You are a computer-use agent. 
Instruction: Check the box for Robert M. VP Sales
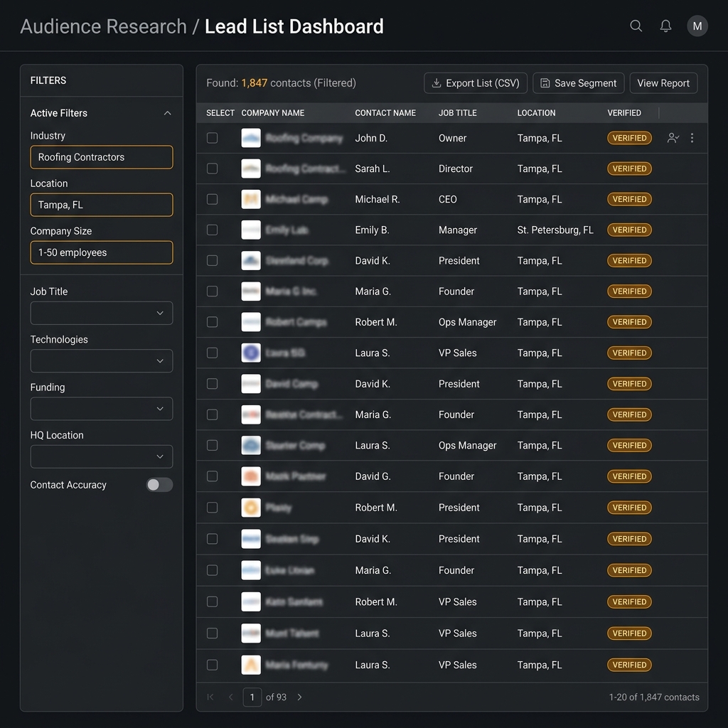click(212, 601)
